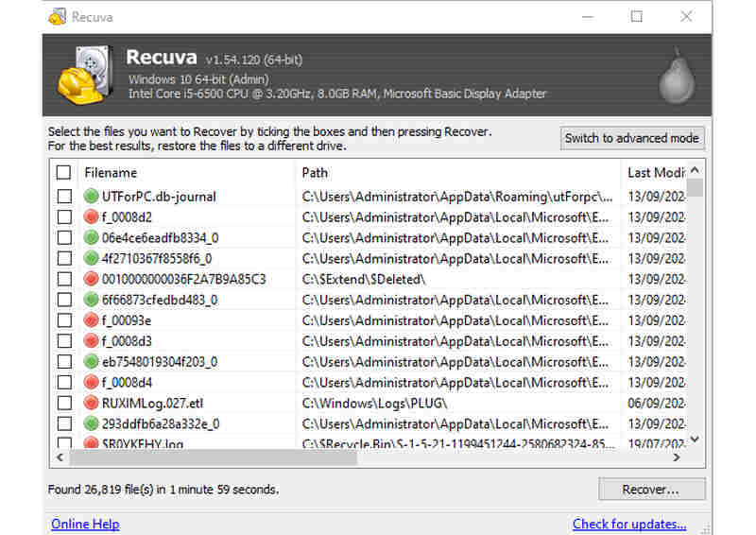The image size is (756, 535).
Task: Click the Piriform pear logo
Action: point(677,77)
